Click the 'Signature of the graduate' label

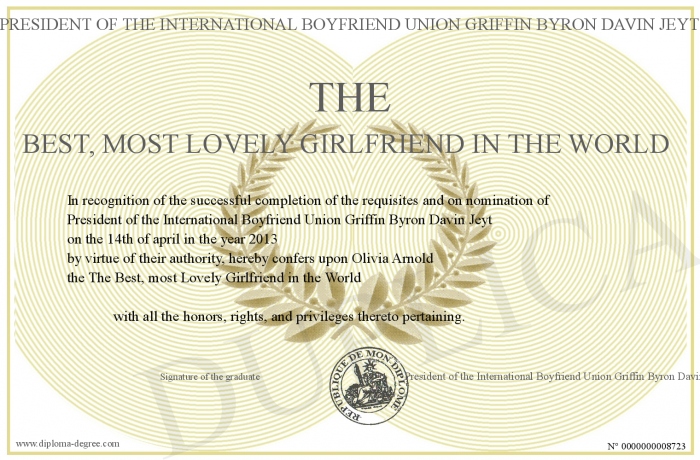click(x=210, y=376)
